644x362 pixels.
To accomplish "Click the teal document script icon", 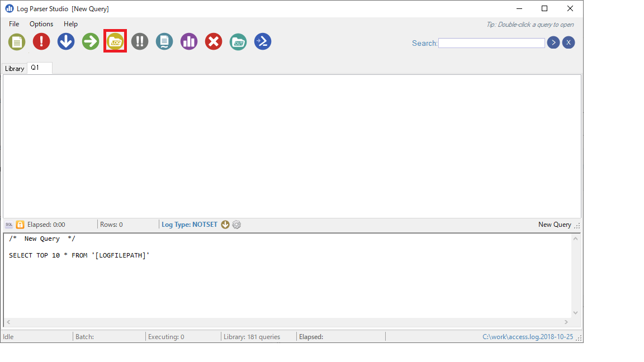I will tap(164, 41).
